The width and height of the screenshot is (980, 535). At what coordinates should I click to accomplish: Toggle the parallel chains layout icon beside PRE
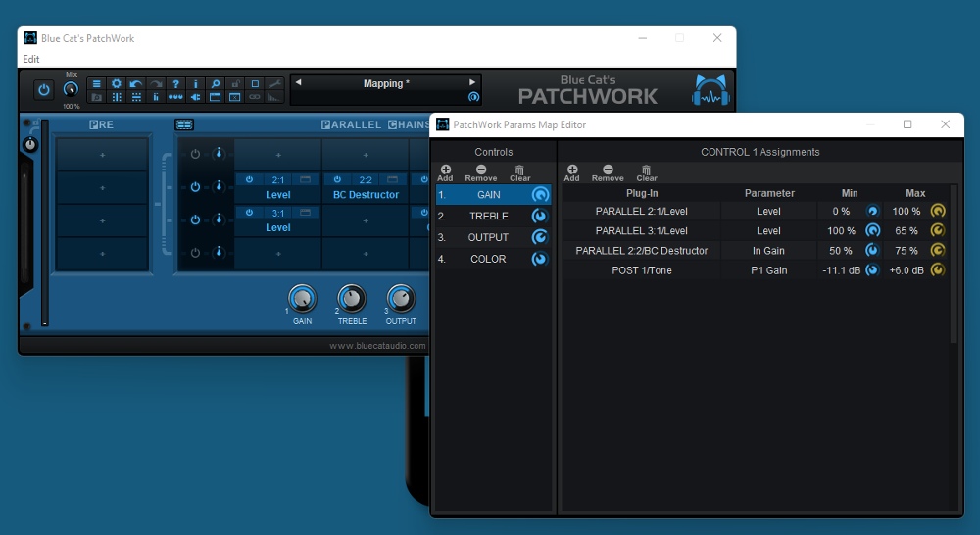click(x=184, y=125)
